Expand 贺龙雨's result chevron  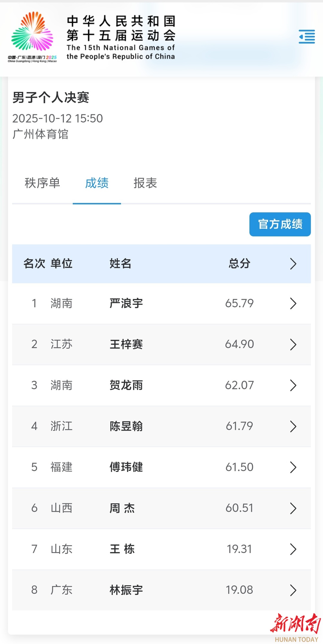pyautogui.click(x=293, y=385)
